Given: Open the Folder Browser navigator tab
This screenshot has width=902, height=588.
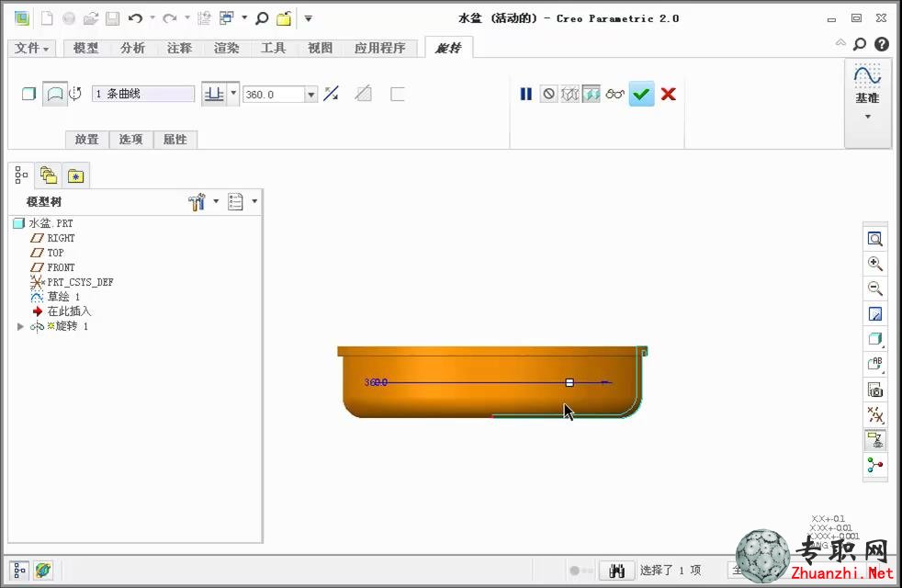Looking at the screenshot, I should click(x=49, y=175).
